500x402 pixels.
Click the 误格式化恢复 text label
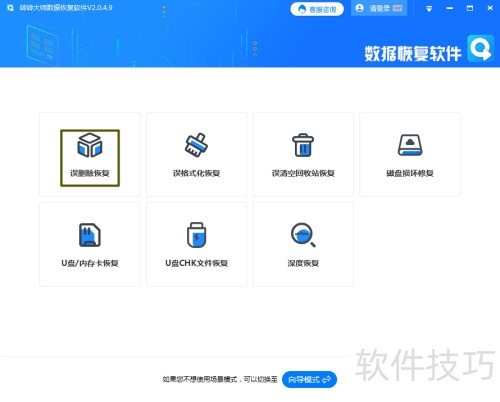tap(196, 173)
